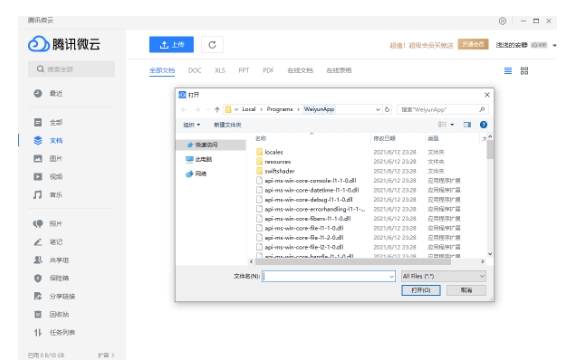Click the Cancel (取消) button in dialog
This screenshot has height=360, width=588.
point(466,290)
